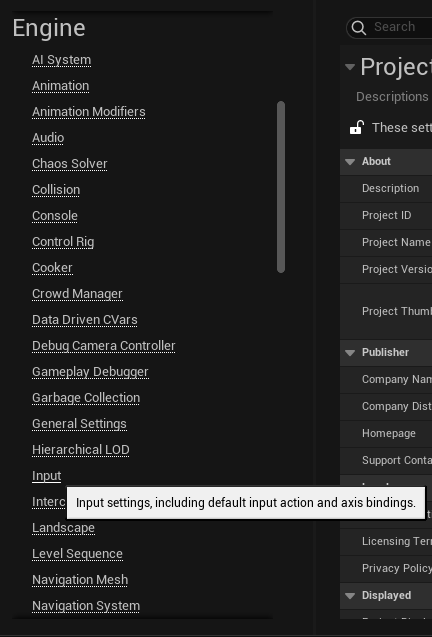Open Navigation System settings
432x637 pixels.
point(86,606)
